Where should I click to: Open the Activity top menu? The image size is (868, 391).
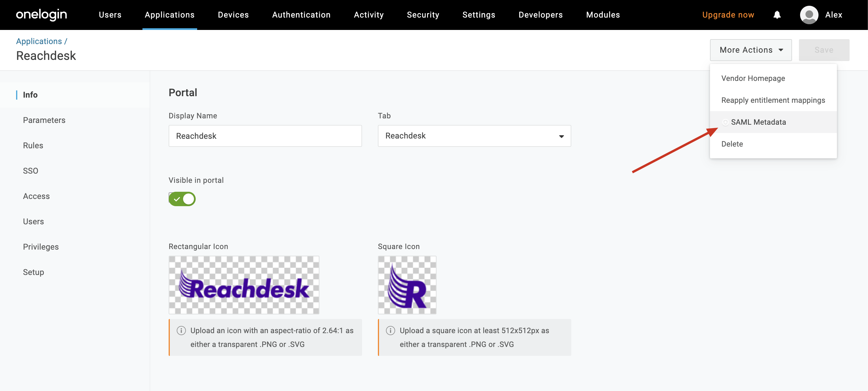point(369,15)
